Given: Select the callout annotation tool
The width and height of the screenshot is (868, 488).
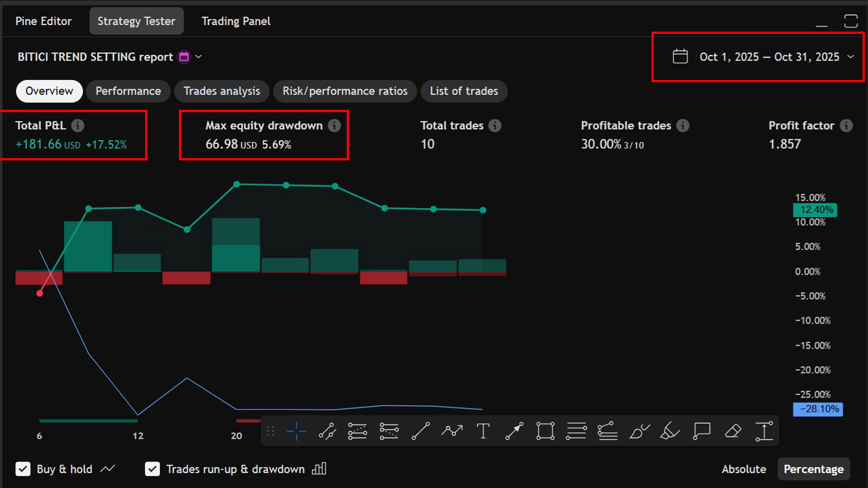Looking at the screenshot, I should [701, 431].
